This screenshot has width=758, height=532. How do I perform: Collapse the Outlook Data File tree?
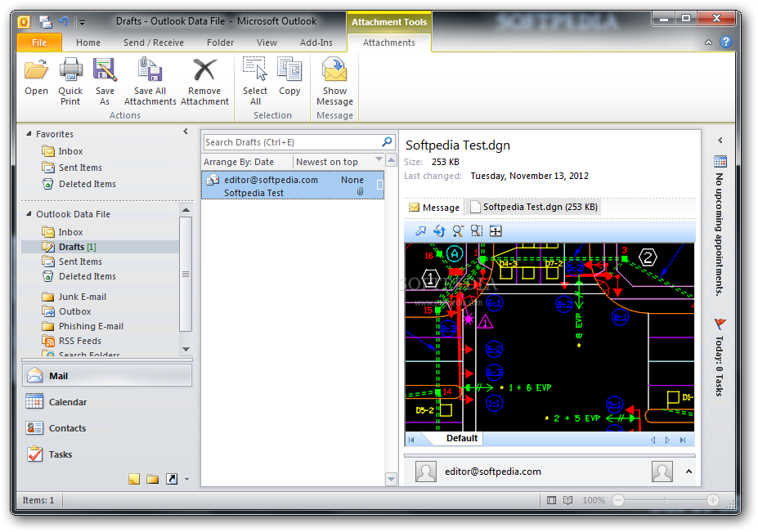pos(29,213)
